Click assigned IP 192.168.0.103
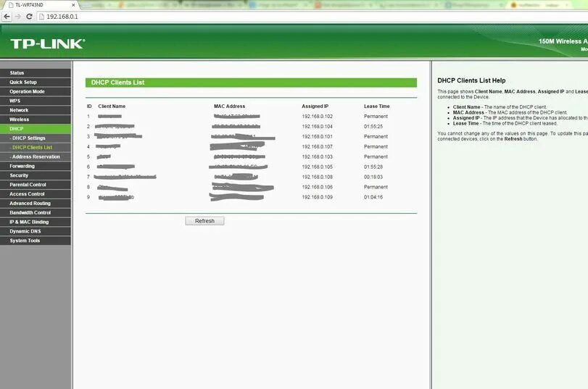Screen dimensions: 588x389 pyautogui.click(x=318, y=157)
